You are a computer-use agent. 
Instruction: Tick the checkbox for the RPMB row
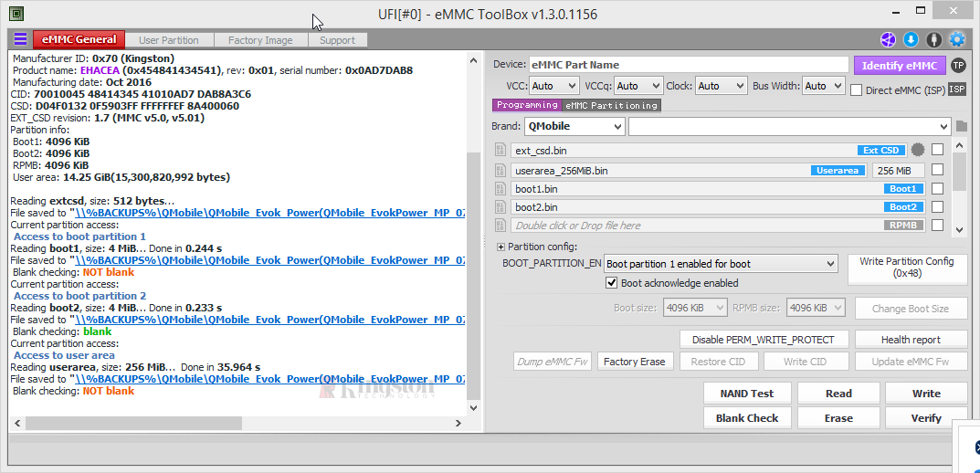click(x=937, y=225)
